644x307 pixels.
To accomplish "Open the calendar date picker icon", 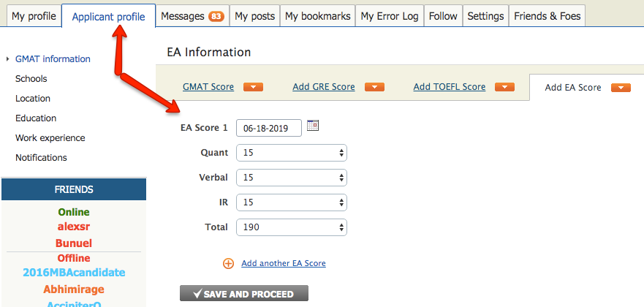I will (x=313, y=126).
